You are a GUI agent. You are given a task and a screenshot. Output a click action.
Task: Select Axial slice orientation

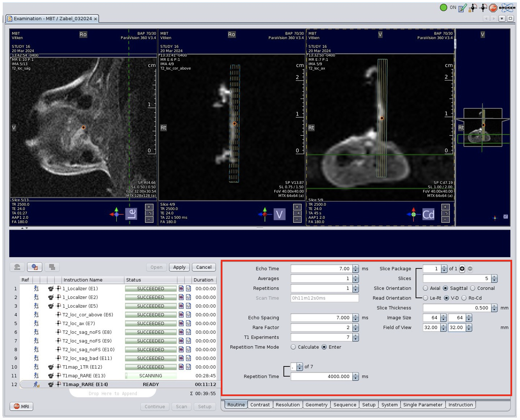tap(425, 288)
